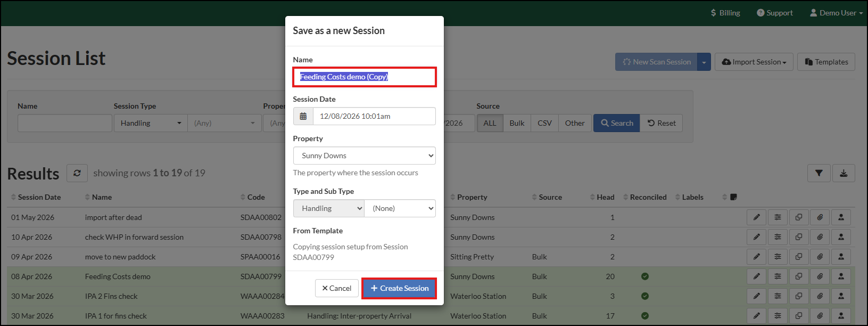
Task: Open sliders icon for 'Feeding Costs demo' row
Action: click(778, 276)
